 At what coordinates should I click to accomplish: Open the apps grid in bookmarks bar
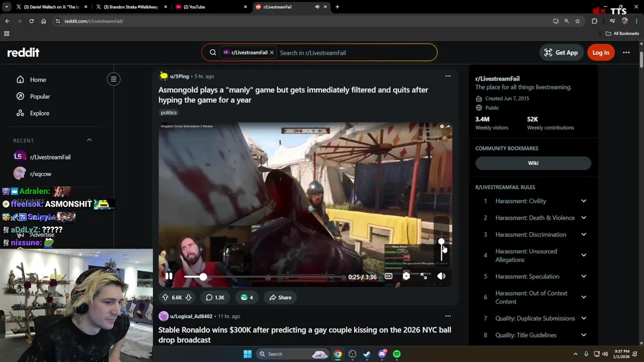point(7,34)
